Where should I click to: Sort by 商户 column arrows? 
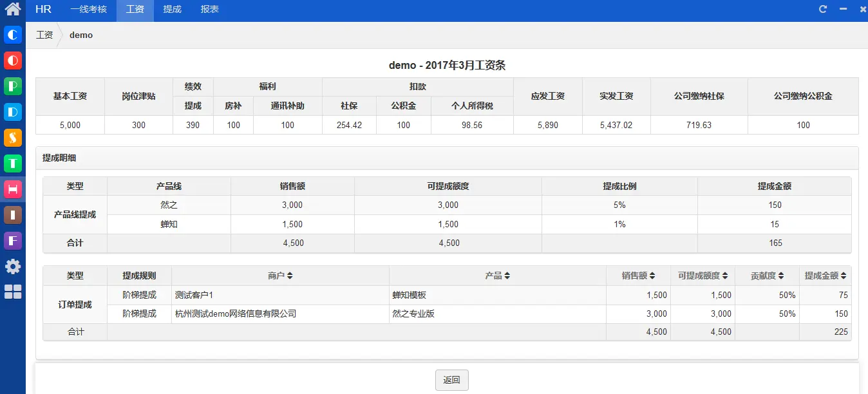(x=290, y=276)
